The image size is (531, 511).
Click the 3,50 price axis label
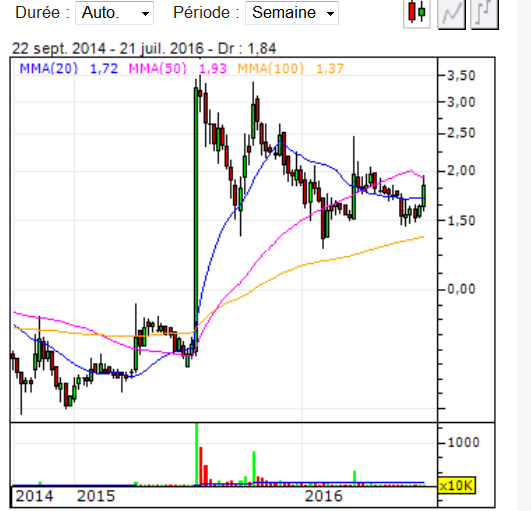coord(461,76)
